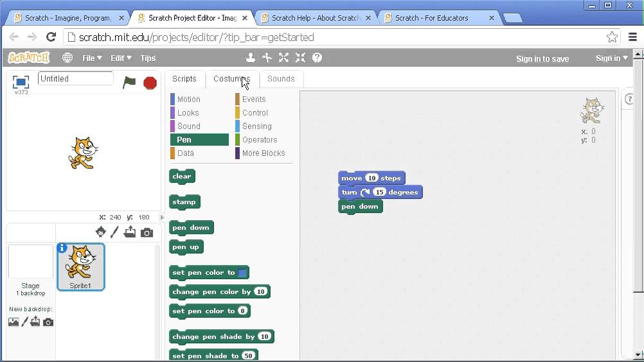Click turn 15 degrees block in script
The image size is (644, 362).
tap(380, 193)
